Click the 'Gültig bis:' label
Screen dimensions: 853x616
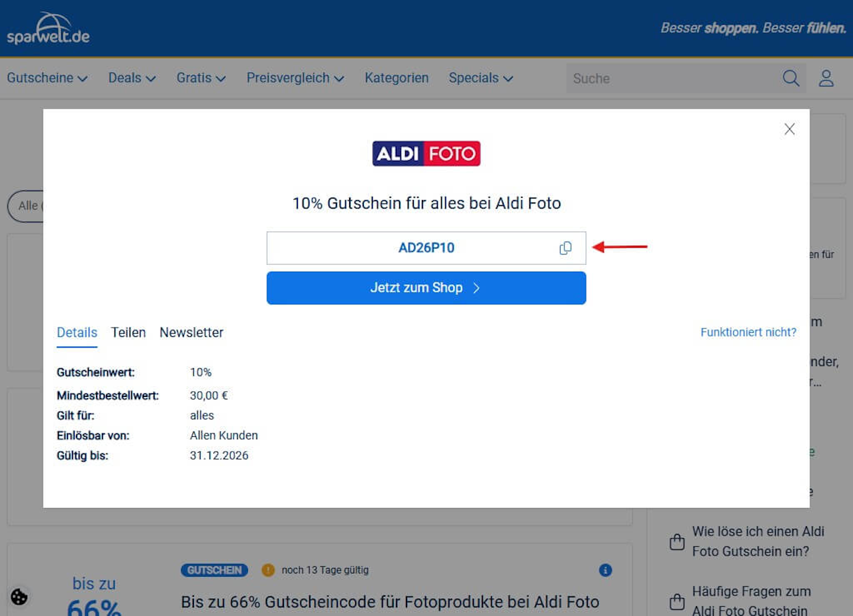(83, 456)
